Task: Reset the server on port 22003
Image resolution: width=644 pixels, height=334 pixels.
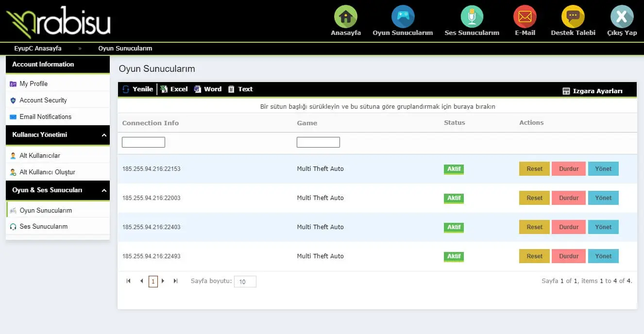Action: [x=534, y=198]
